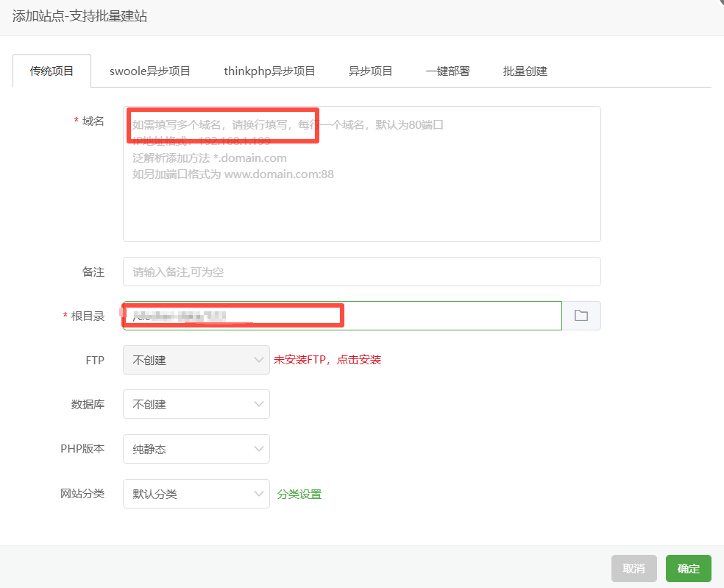
Task: Switch to the swoole异步项目 tab
Action: click(x=150, y=71)
